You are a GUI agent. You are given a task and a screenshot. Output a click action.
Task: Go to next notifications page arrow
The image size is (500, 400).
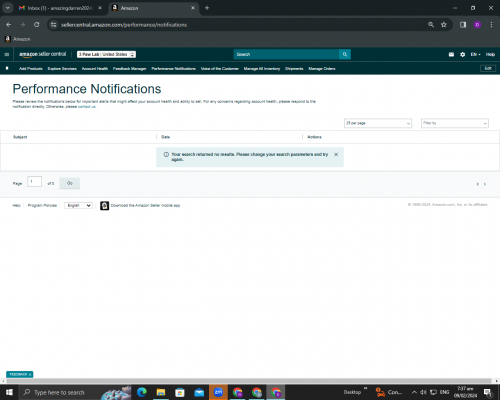(x=485, y=184)
